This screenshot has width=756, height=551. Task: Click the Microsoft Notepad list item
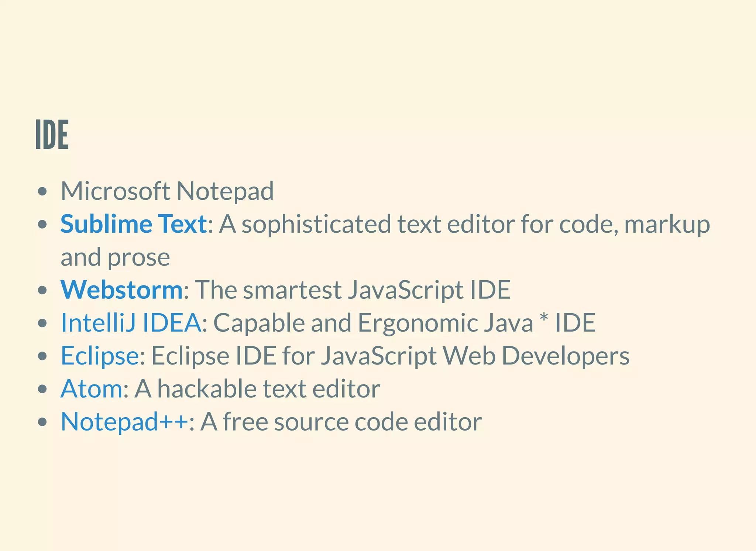pos(167,191)
